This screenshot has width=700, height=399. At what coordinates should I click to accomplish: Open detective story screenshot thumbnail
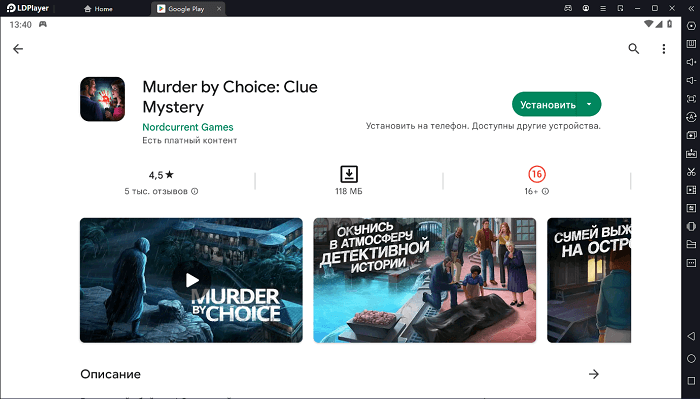tap(425, 280)
